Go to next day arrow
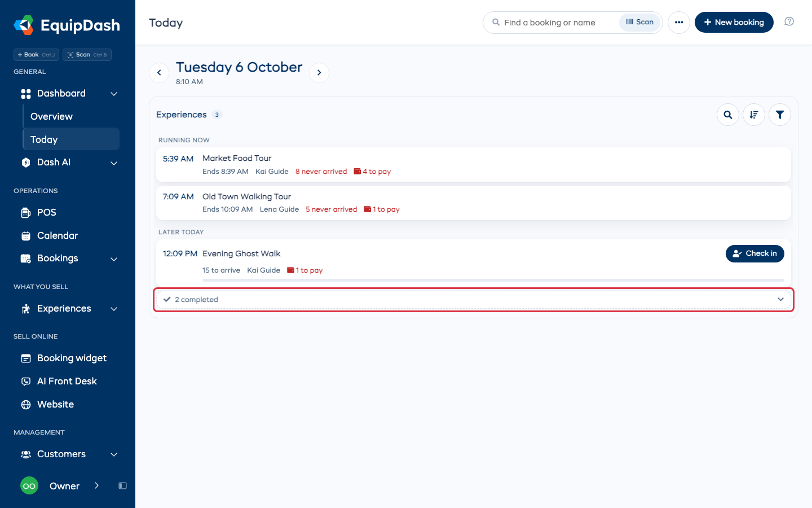812x508 pixels. pyautogui.click(x=319, y=72)
